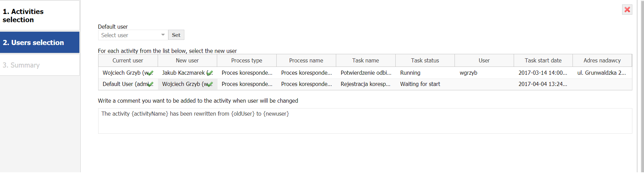Click the Process type column header
Screen dimensions: 644x175
click(x=247, y=60)
